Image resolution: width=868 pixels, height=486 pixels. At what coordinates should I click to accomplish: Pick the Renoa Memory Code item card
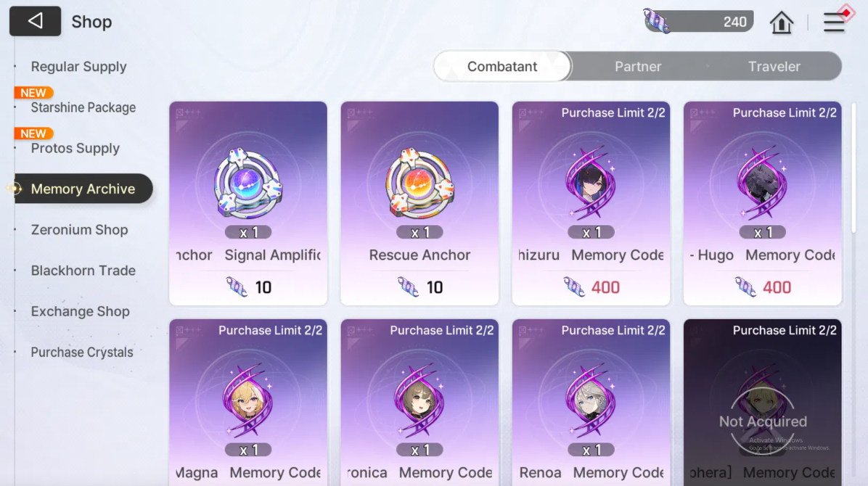[x=591, y=403]
